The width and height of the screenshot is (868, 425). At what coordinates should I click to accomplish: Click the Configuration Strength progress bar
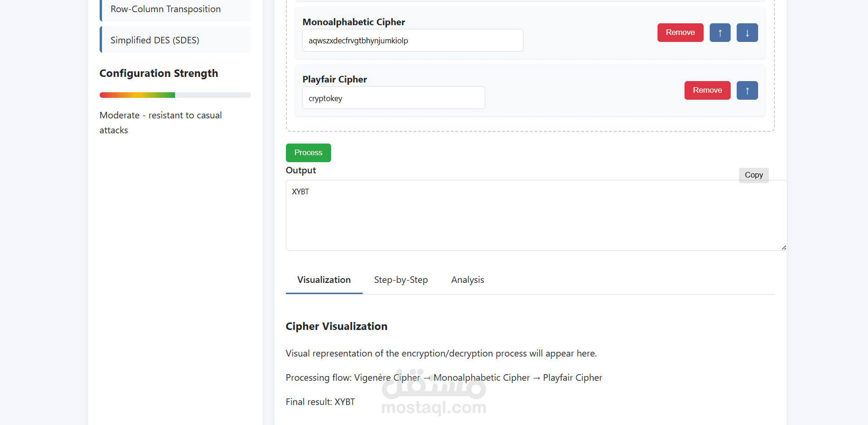175,95
